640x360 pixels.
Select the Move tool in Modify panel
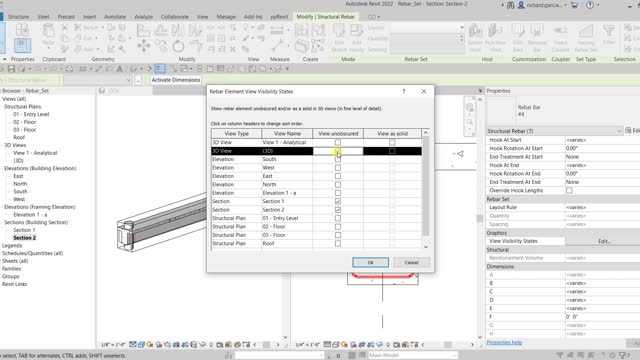143,45
